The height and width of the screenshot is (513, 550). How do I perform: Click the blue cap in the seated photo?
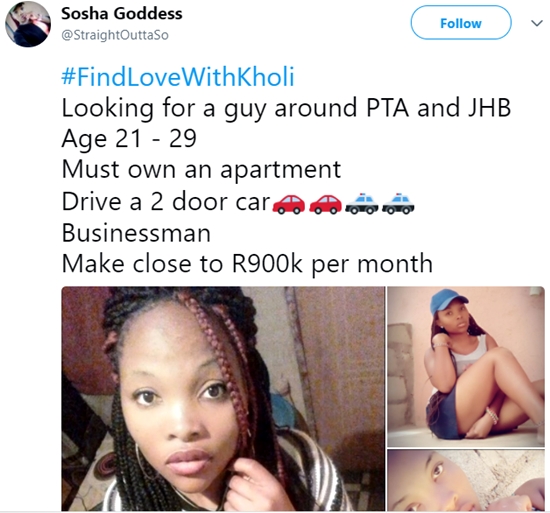(448, 301)
